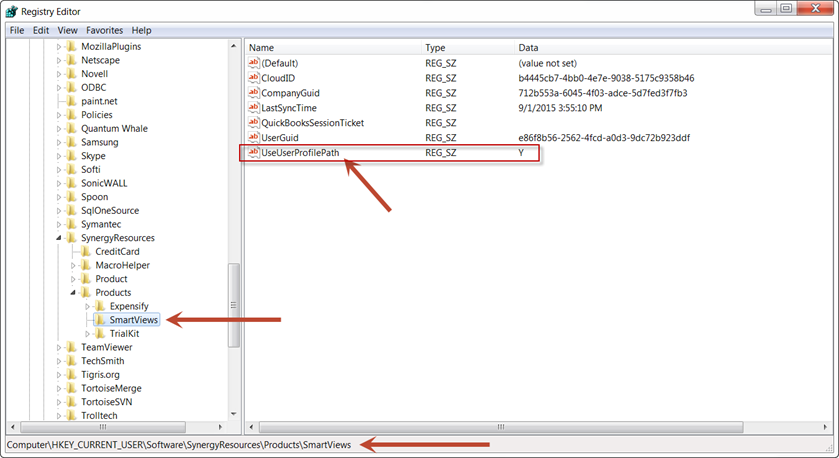This screenshot has height=458, width=839.
Task: Click the SmartViews open folder icon
Action: [101, 319]
